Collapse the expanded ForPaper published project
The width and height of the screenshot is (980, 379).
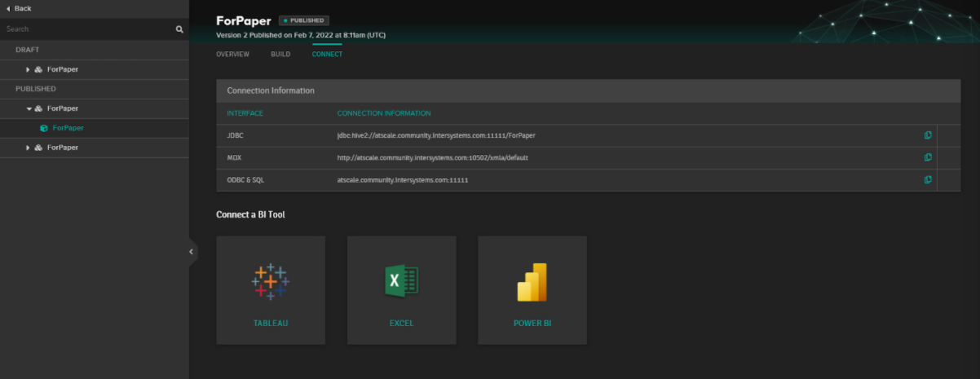(x=29, y=108)
